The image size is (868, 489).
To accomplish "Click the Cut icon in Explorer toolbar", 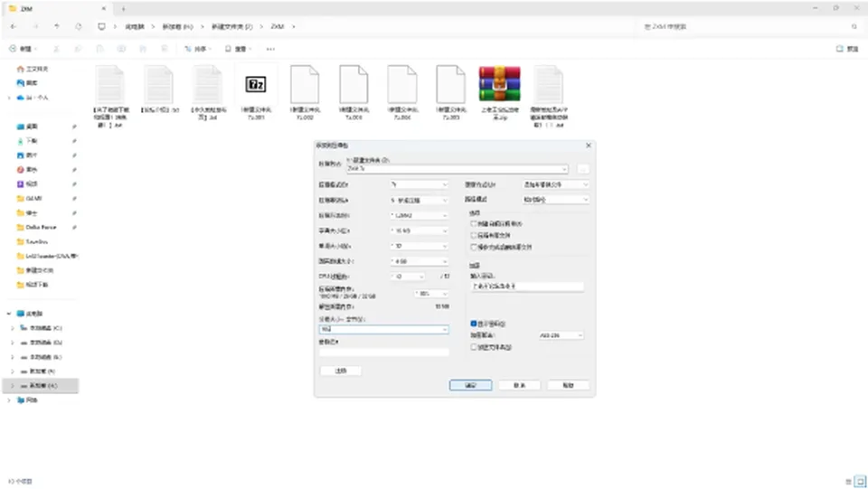I will (x=56, y=49).
